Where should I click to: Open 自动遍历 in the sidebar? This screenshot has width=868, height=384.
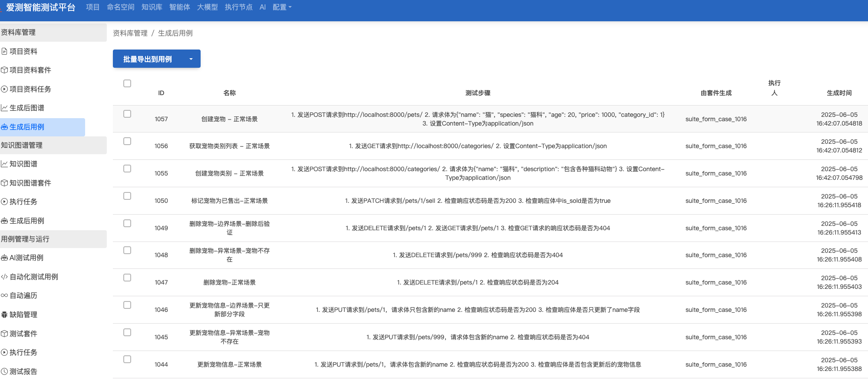click(23, 295)
